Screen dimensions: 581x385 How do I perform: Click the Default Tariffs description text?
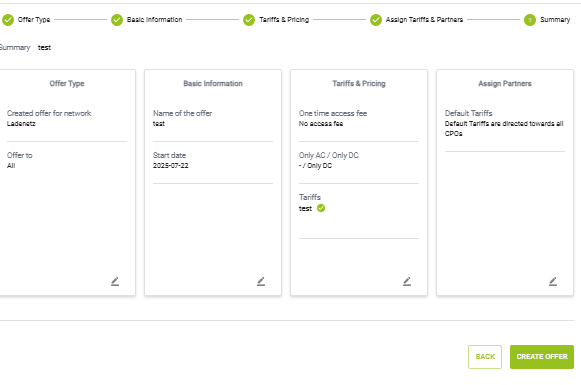coord(504,129)
